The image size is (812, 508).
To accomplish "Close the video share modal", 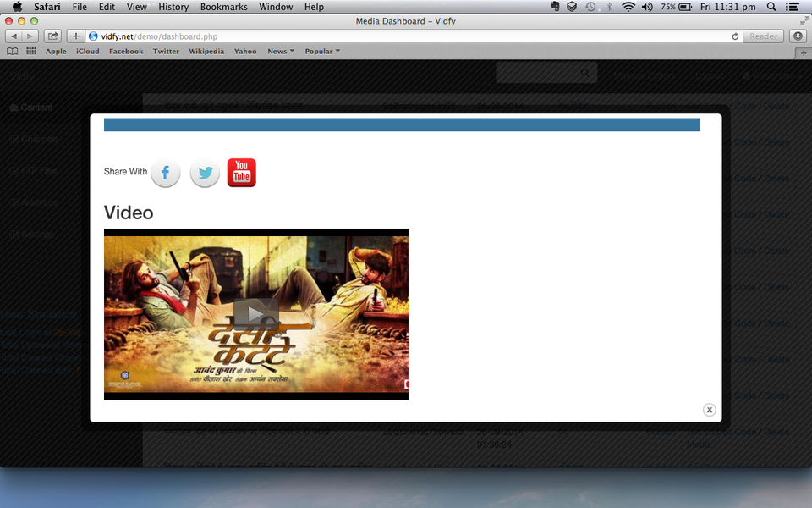I will pyautogui.click(x=709, y=410).
